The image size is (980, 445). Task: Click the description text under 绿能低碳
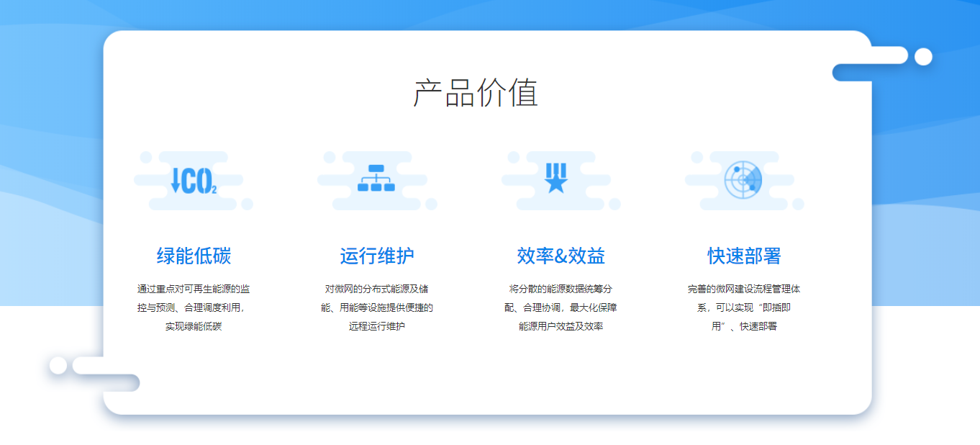coord(194,307)
